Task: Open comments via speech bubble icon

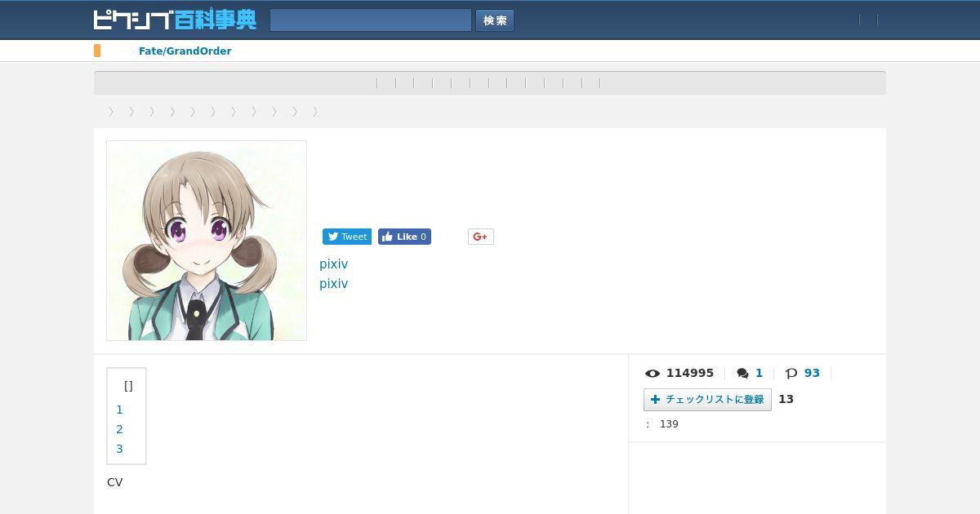Action: 742,374
